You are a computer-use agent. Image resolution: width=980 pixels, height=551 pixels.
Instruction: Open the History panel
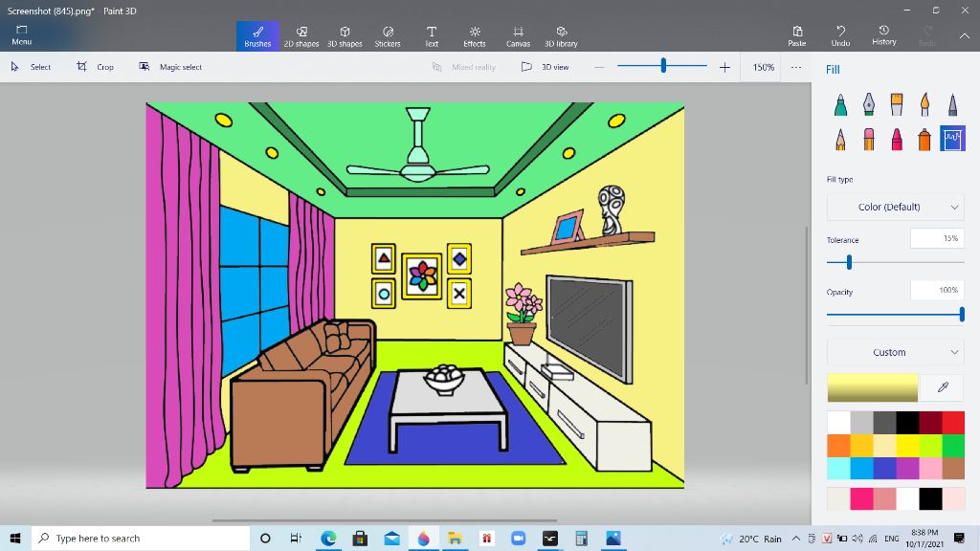click(883, 36)
